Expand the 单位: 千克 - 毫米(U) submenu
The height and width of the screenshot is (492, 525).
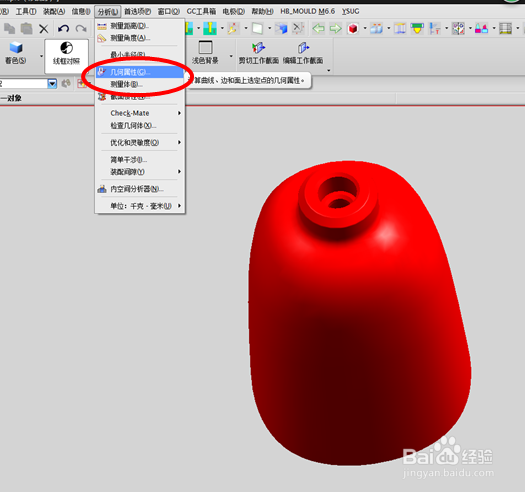[x=140, y=206]
